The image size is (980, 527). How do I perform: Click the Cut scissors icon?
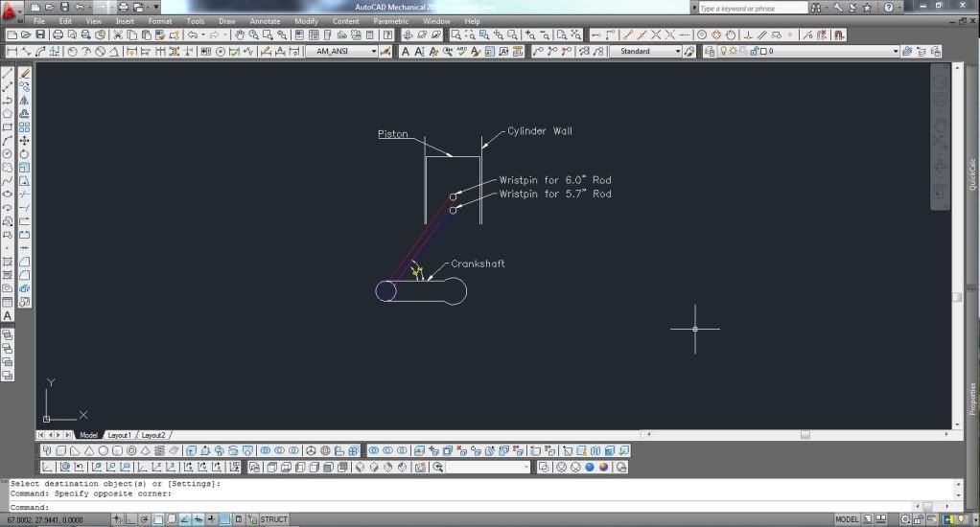point(117,35)
